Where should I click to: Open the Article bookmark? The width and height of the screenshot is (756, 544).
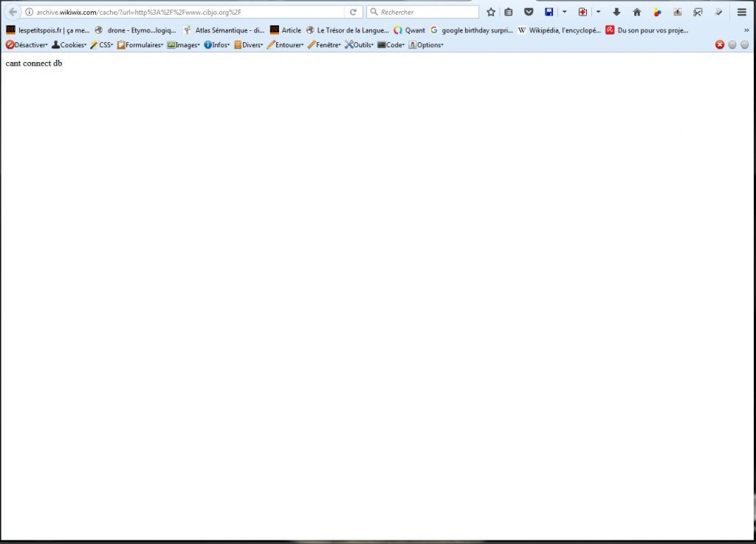tap(286, 30)
